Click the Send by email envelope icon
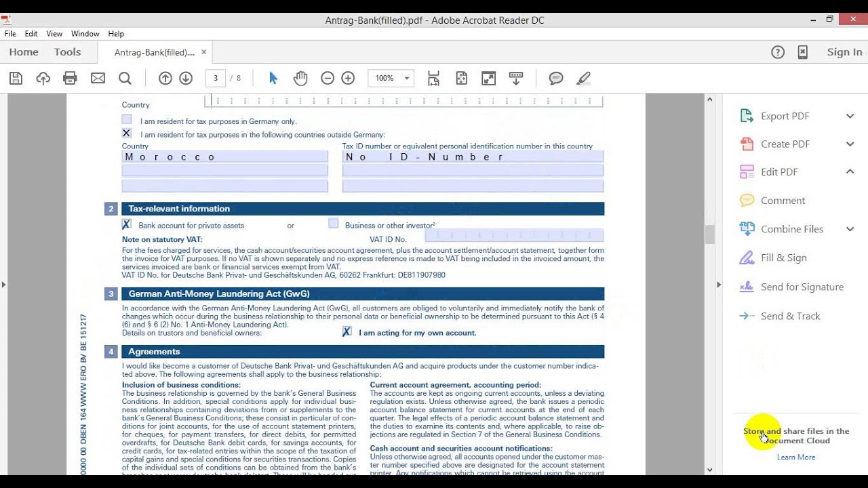Image resolution: width=868 pixels, height=488 pixels. [x=98, y=79]
